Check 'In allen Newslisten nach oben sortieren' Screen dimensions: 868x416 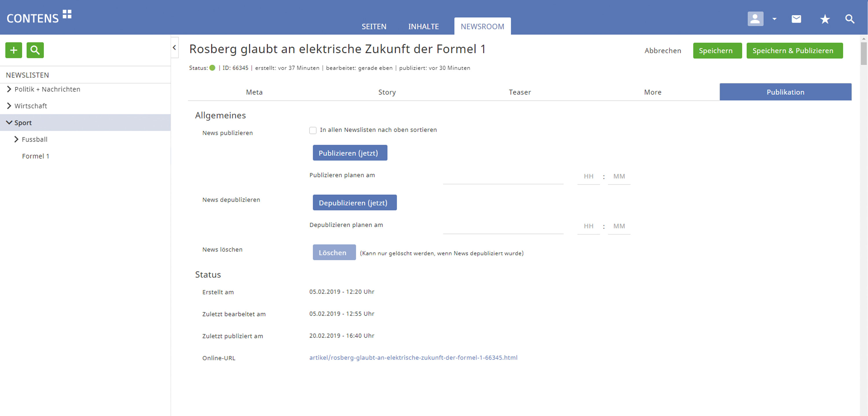tap(313, 130)
